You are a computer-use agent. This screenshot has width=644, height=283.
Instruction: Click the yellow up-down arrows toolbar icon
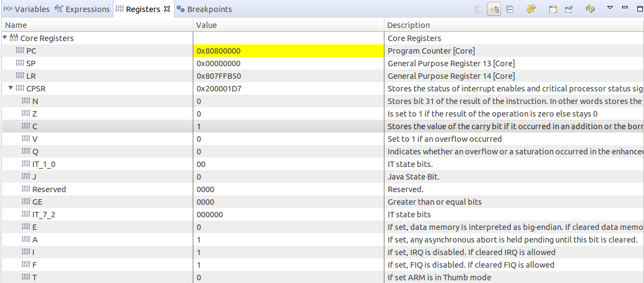pyautogui.click(x=531, y=9)
